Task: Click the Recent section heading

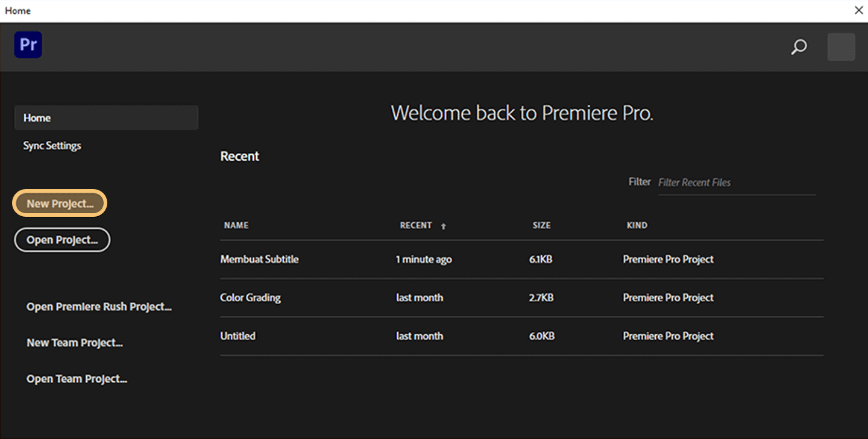Action: pyautogui.click(x=239, y=156)
